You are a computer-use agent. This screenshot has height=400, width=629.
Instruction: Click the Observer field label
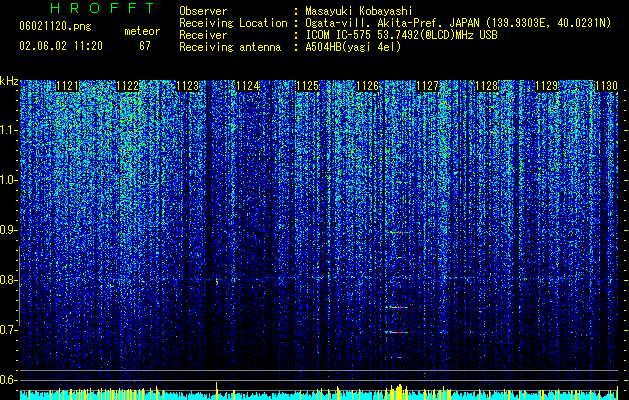coord(203,11)
